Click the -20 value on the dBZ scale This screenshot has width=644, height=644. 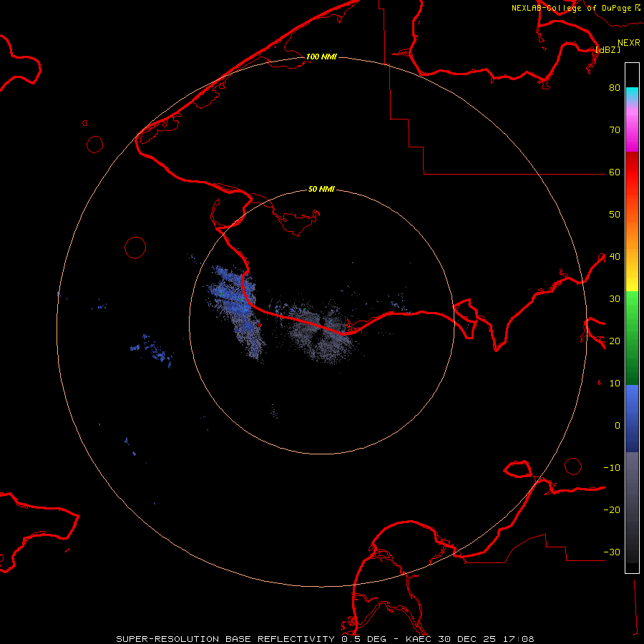[x=612, y=510]
